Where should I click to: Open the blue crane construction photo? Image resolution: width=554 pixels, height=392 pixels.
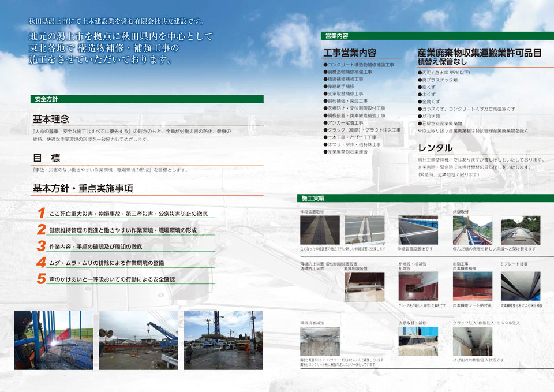pos(138,339)
